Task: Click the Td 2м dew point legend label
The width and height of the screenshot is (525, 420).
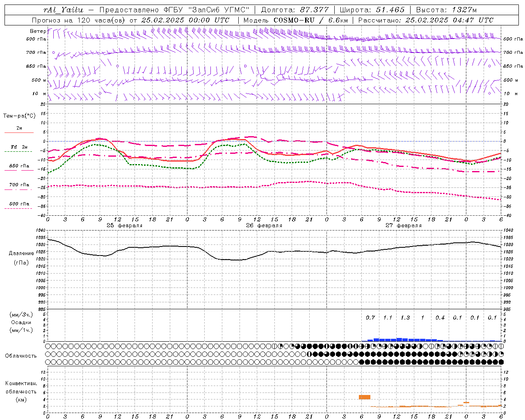Action: pyautogui.click(x=19, y=147)
